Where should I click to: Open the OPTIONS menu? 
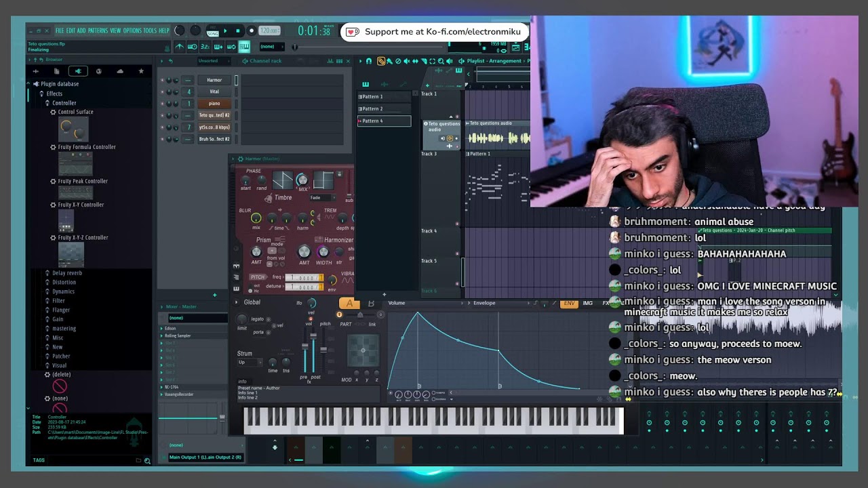click(132, 30)
